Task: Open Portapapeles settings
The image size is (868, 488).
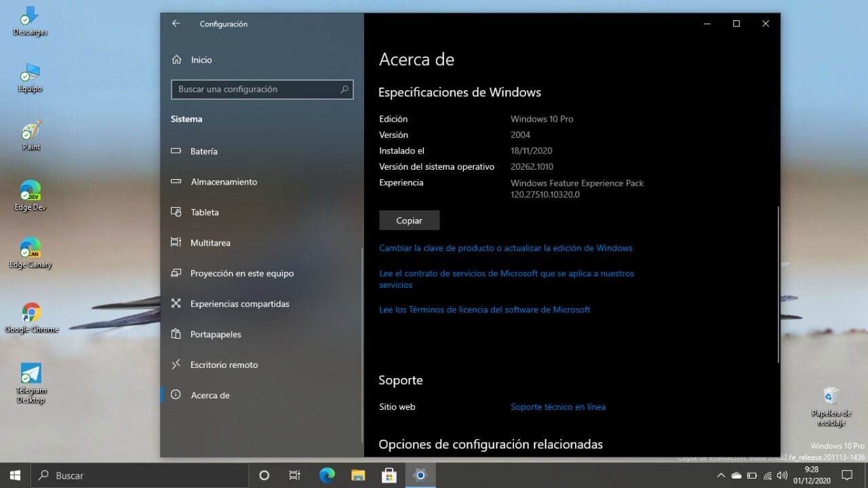Action: [216, 335]
